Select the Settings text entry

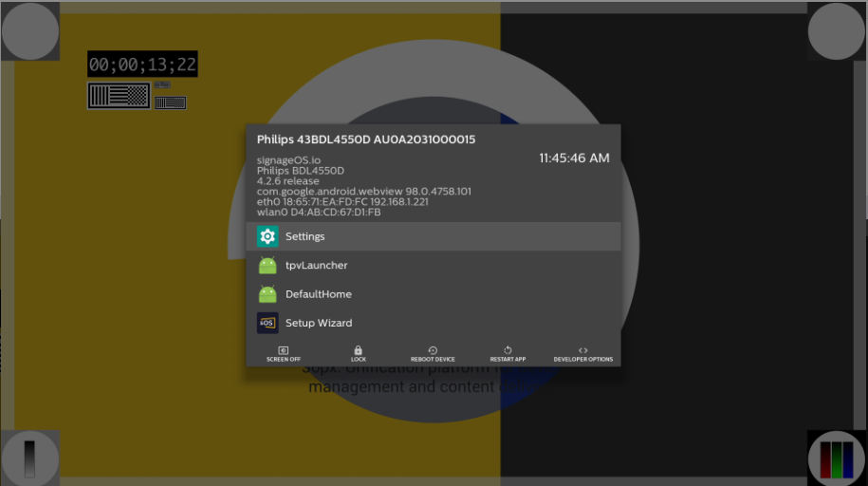[x=305, y=236]
